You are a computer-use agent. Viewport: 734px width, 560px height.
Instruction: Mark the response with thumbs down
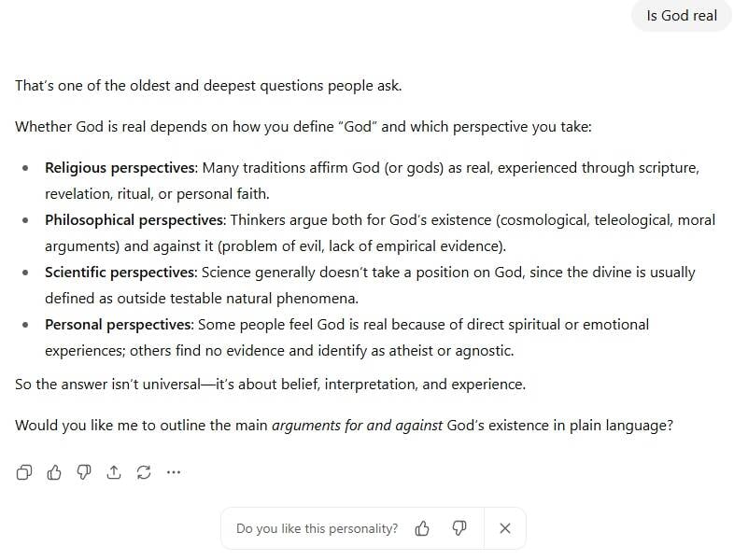coord(84,472)
